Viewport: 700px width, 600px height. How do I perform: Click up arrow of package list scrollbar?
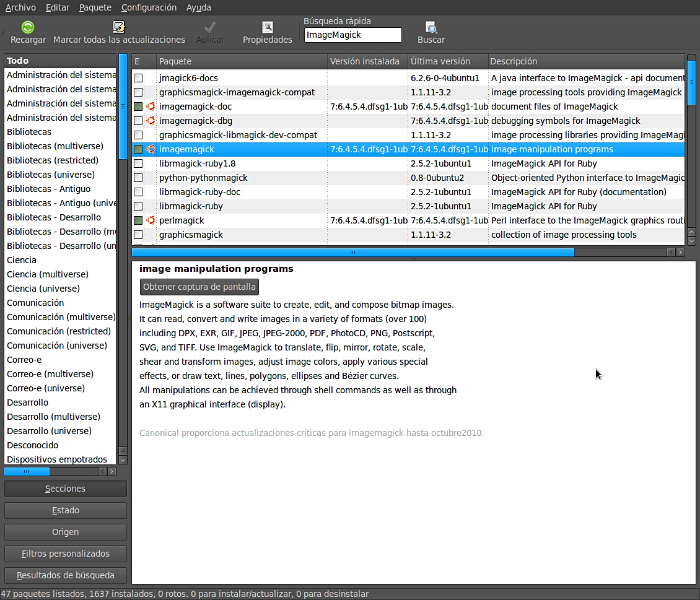691,232
